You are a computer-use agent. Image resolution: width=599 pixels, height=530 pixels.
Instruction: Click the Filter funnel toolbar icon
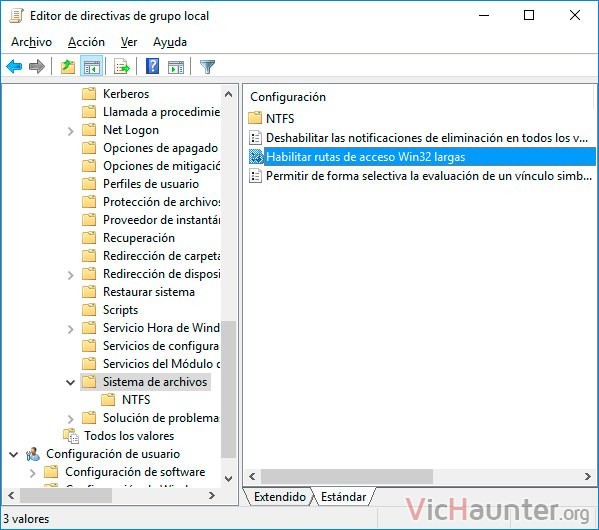pyautogui.click(x=207, y=67)
